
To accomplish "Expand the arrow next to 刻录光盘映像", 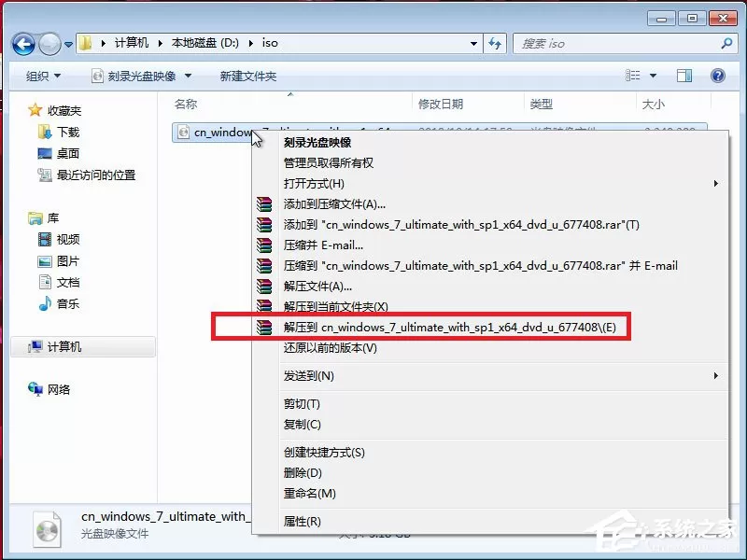I will click(188, 76).
